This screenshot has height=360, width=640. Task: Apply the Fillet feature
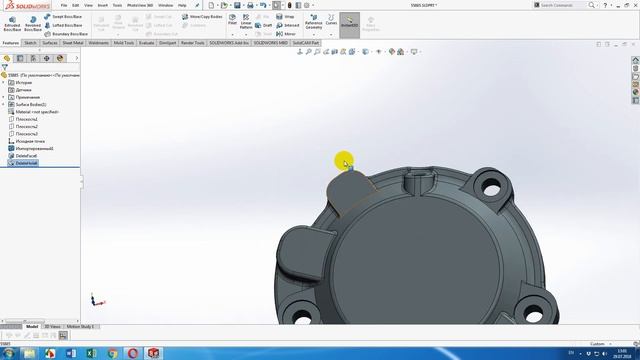pyautogui.click(x=232, y=19)
